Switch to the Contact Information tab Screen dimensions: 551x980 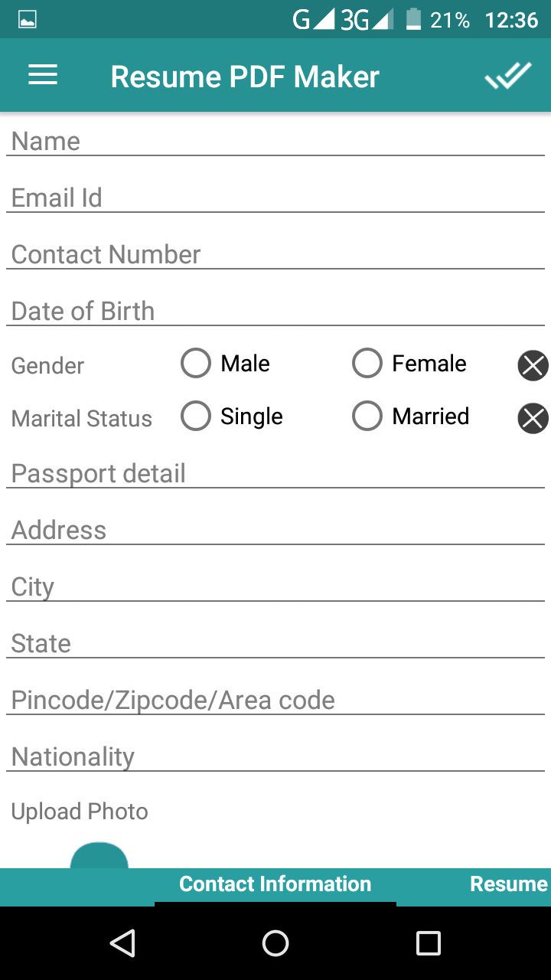point(275,884)
